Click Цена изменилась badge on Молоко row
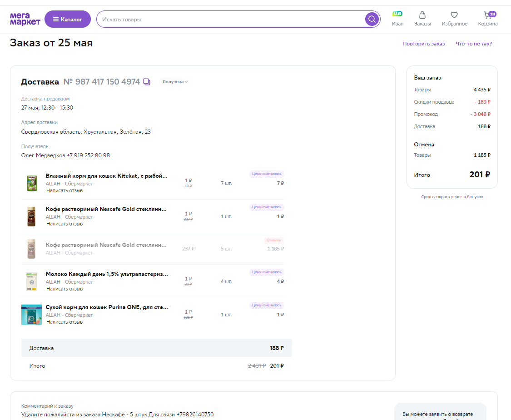Screen dimensions: 511x420 point(267,272)
